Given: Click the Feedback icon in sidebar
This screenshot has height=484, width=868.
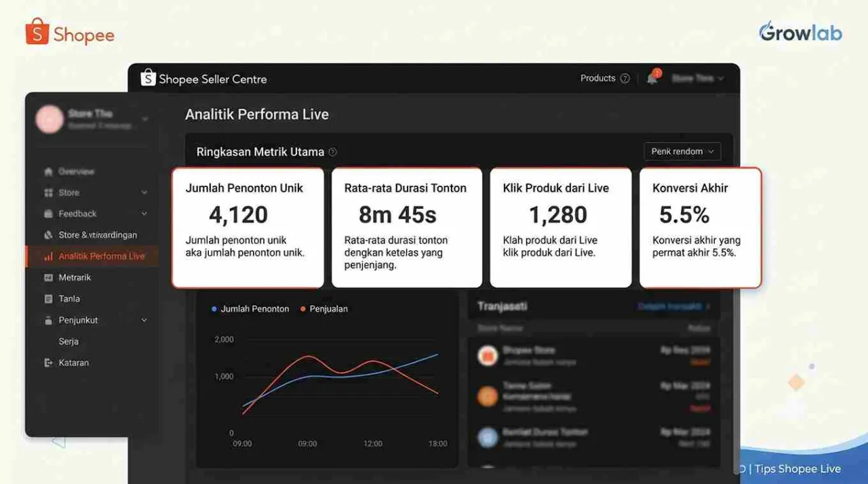Looking at the screenshot, I should point(48,214).
